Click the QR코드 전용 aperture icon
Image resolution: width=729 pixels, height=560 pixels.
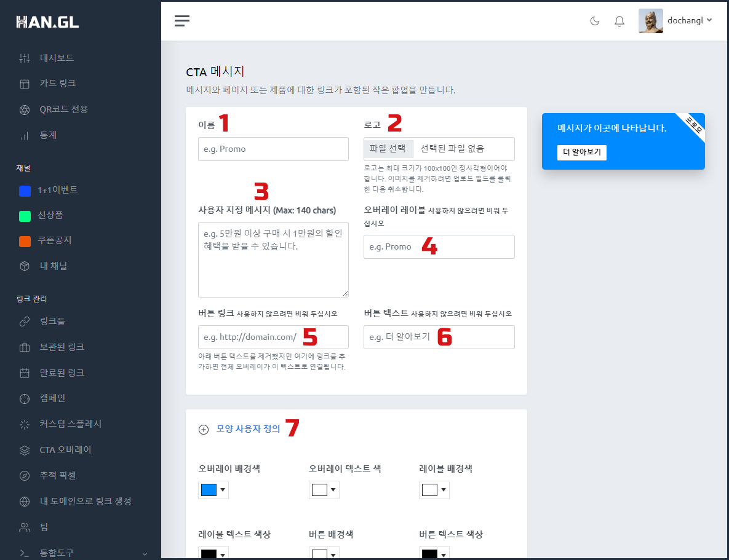[25, 109]
